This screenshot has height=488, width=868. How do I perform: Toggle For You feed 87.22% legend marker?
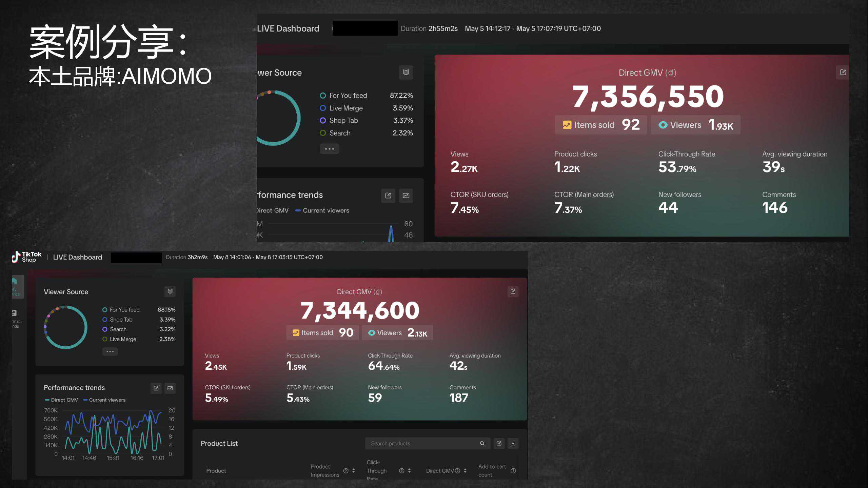click(x=323, y=96)
